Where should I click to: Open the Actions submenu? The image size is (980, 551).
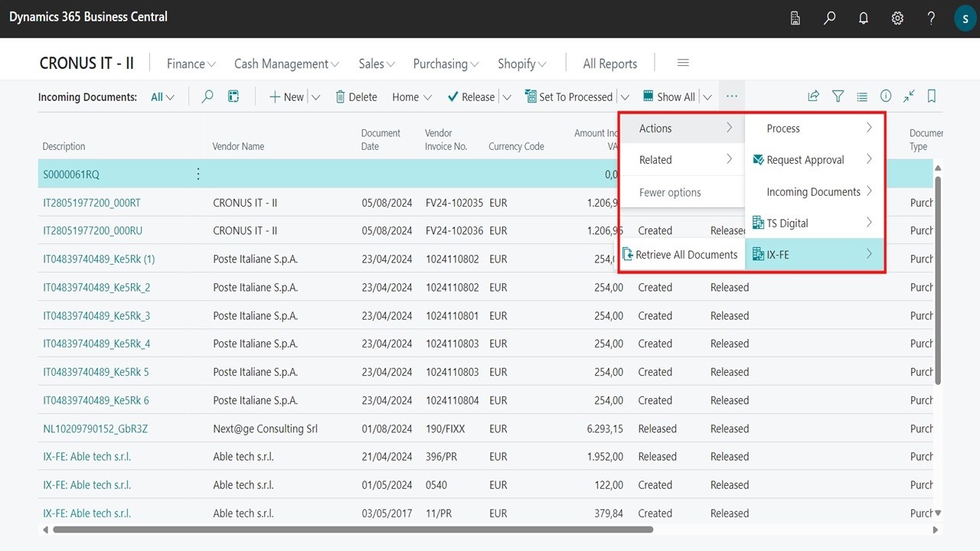tap(682, 129)
